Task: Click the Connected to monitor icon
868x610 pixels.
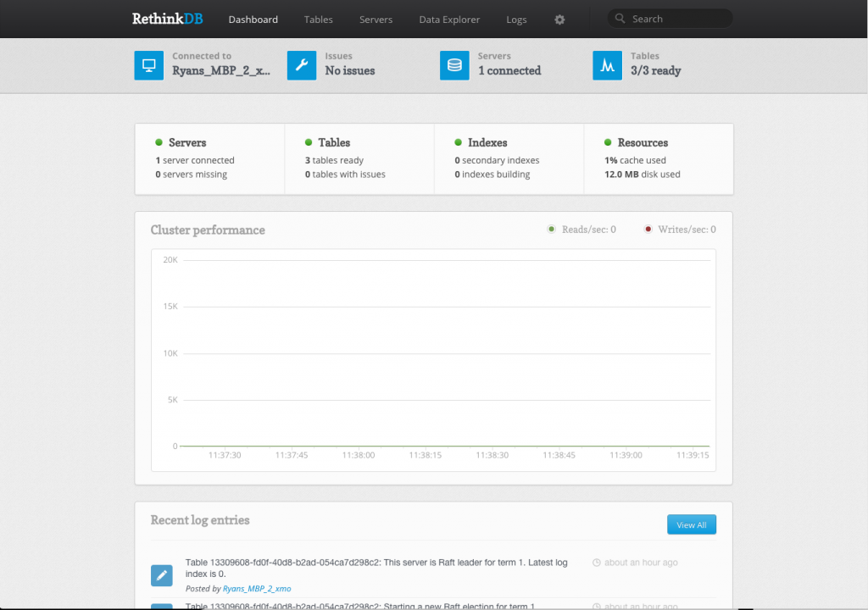Action: click(x=149, y=65)
